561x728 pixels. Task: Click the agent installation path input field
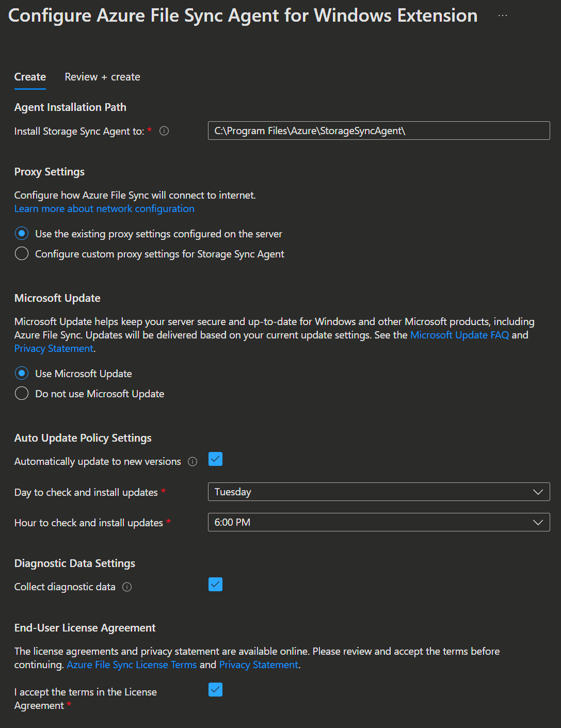click(x=379, y=131)
